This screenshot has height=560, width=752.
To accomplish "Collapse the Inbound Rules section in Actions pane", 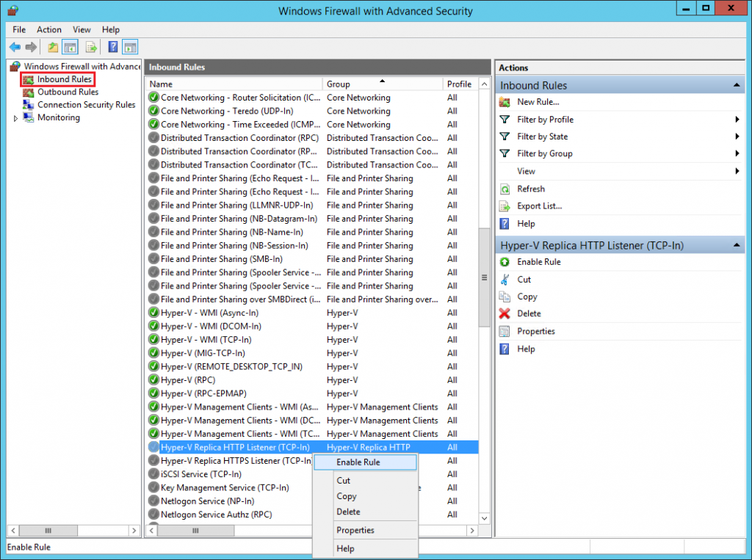I will coord(738,84).
